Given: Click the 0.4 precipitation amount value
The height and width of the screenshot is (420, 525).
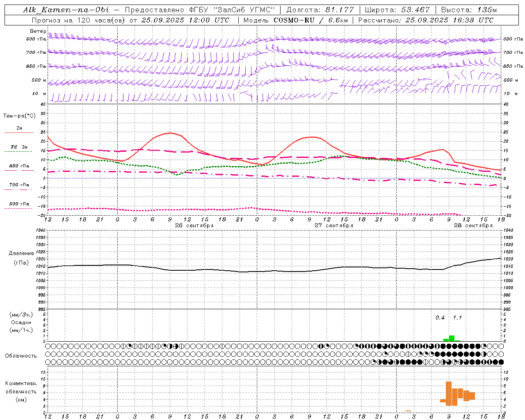Looking at the screenshot, I should pyautogui.click(x=440, y=318).
